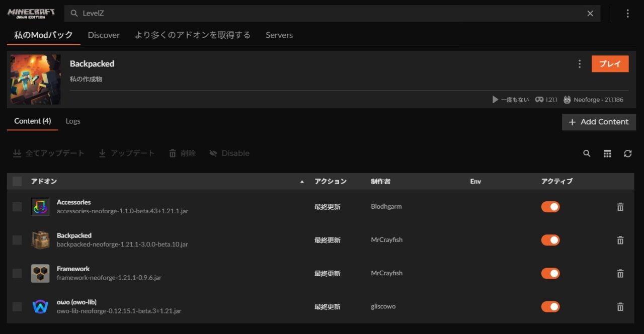Click the Accessories addon name

[x=74, y=202]
